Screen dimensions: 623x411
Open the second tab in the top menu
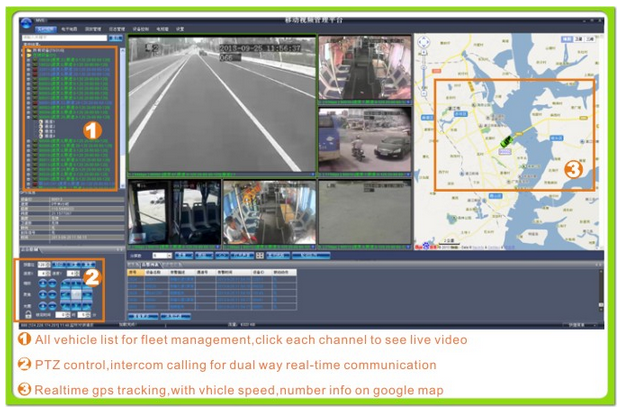pos(68,30)
